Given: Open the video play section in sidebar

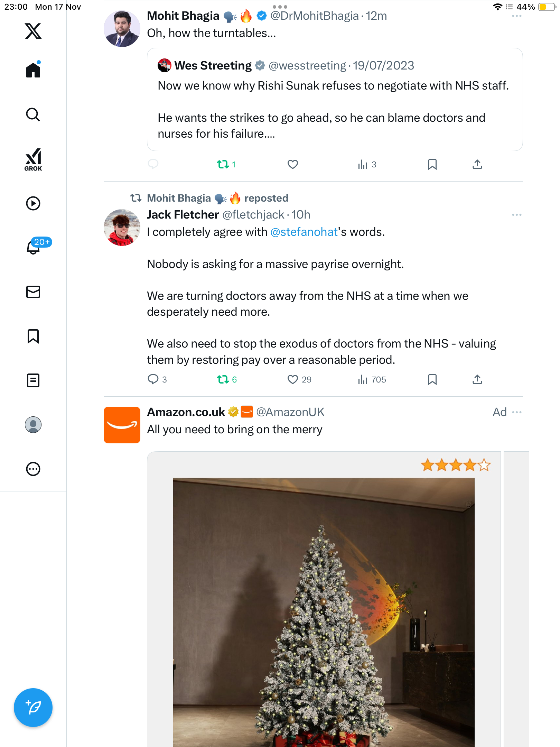Looking at the screenshot, I should (33, 203).
